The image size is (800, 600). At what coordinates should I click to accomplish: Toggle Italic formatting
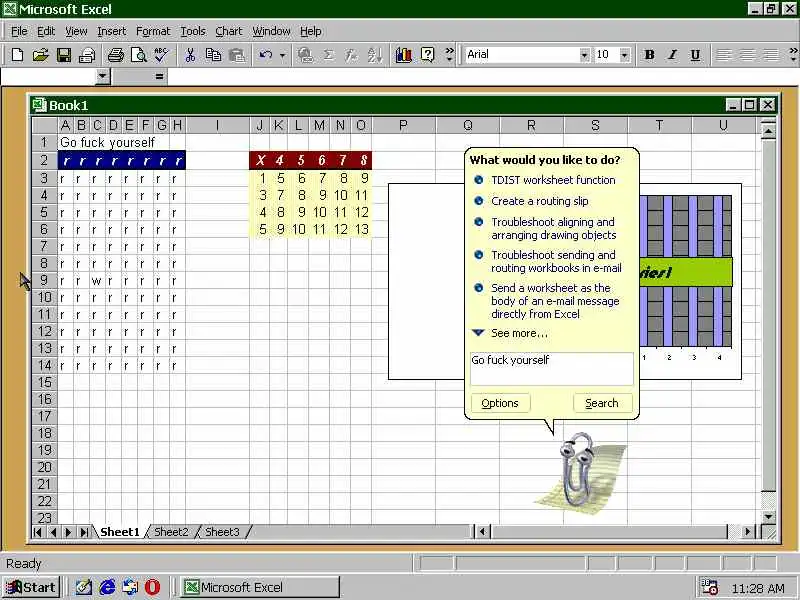[x=672, y=55]
